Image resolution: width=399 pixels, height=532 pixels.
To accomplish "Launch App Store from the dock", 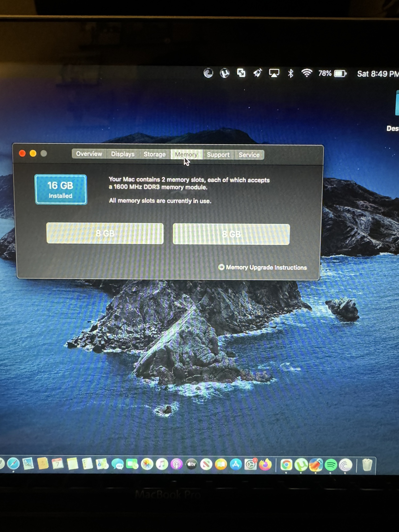I will point(236,465).
